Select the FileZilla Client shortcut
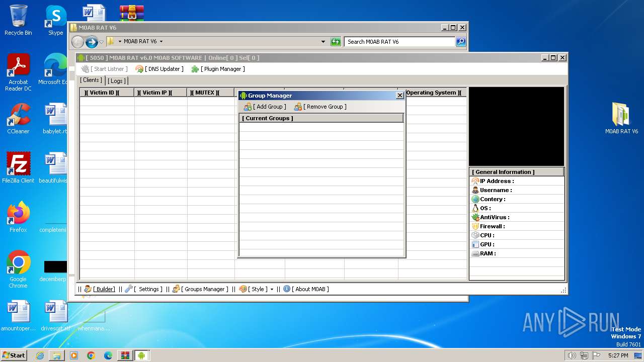This screenshot has height=362, width=644. [x=18, y=168]
